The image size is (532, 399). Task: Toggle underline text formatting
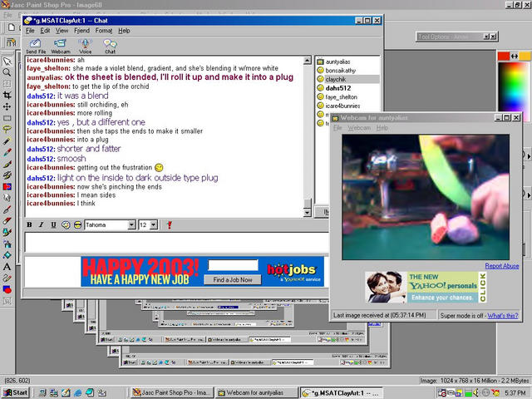point(53,224)
